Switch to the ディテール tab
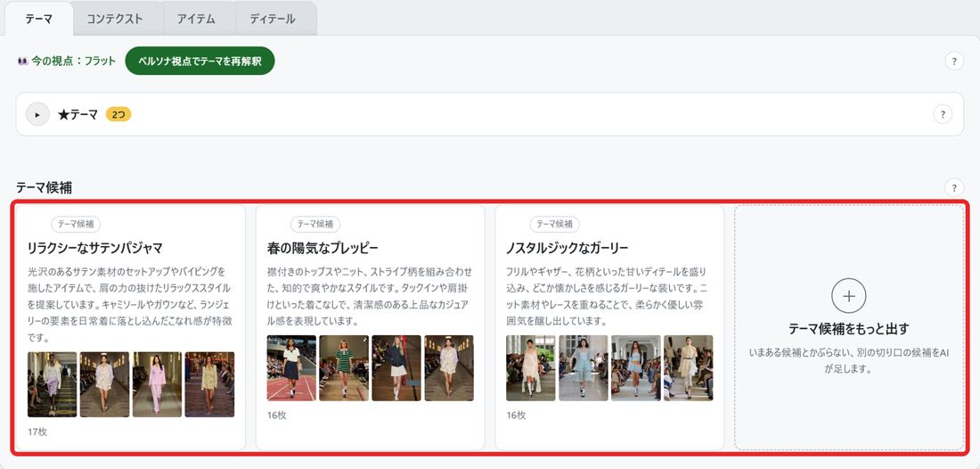Screen dimensions: 980x469 point(273,19)
